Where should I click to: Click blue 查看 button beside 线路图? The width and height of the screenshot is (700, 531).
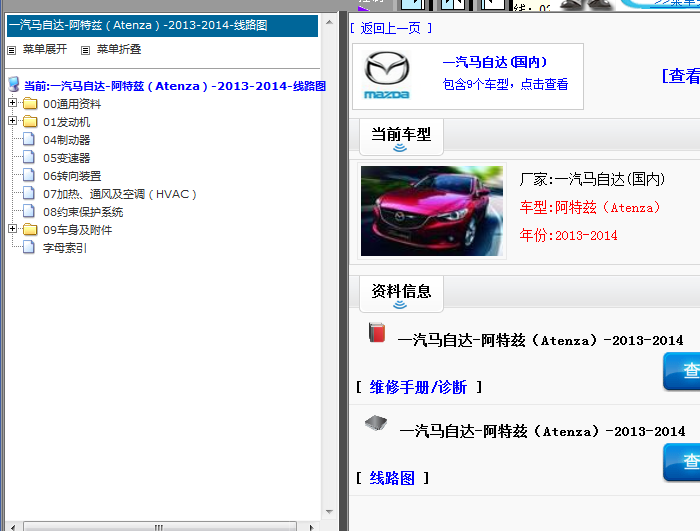682,462
